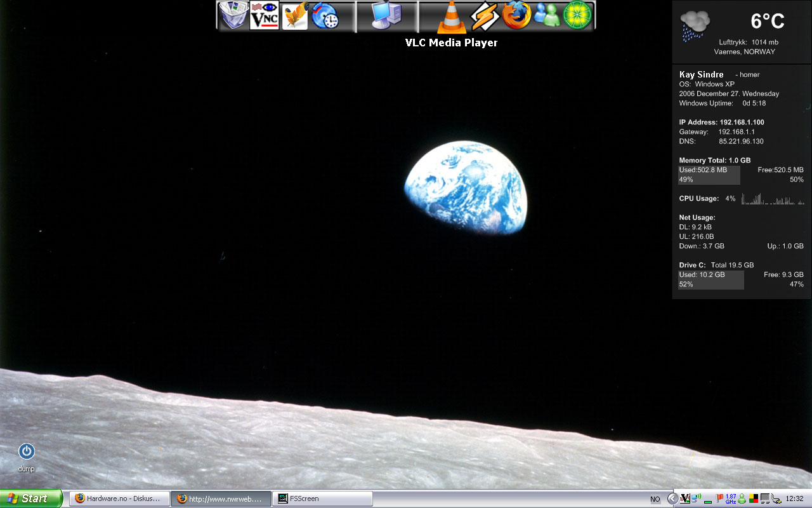The image size is (812, 508).
Task: Click the Lufttrykk 1014 mb reading
Action: point(749,42)
